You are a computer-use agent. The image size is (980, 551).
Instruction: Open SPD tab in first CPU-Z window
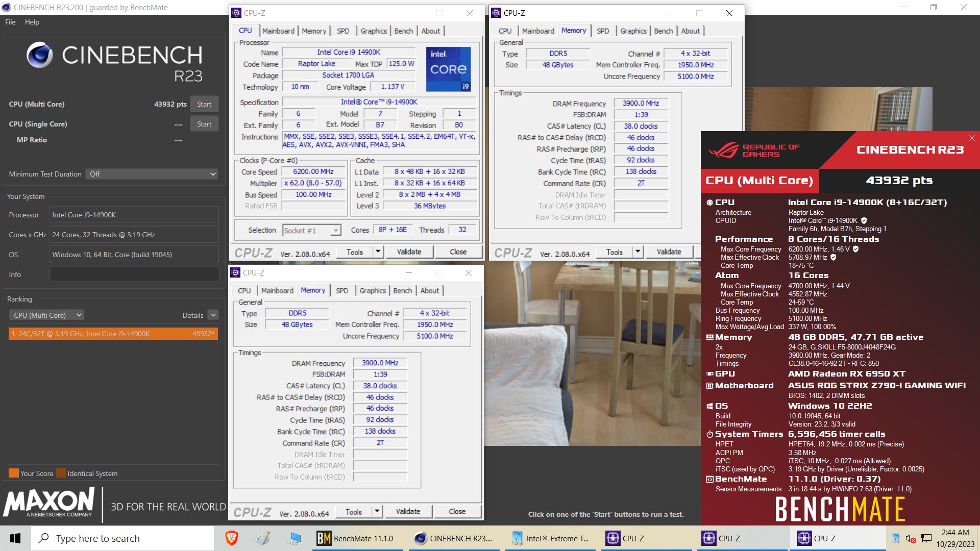pos(343,31)
